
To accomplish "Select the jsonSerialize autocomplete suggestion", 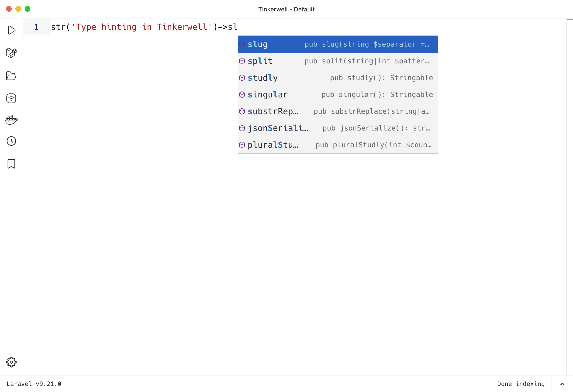I will tap(338, 128).
